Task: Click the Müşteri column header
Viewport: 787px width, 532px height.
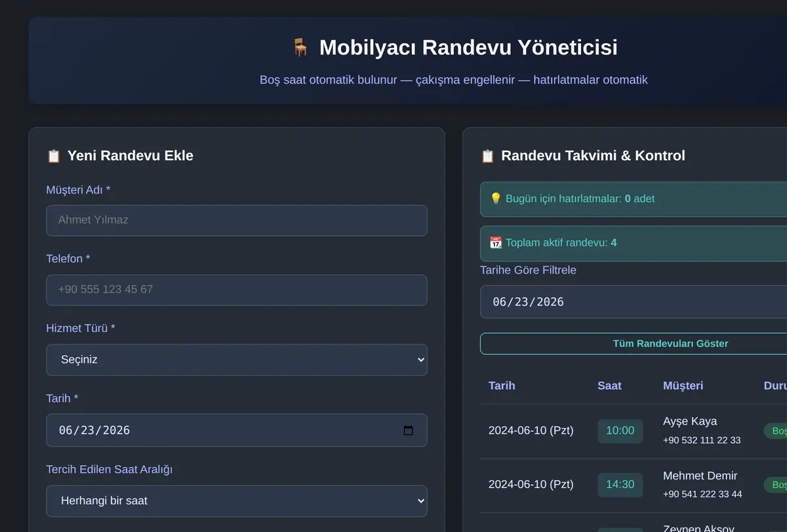Action: coord(683,386)
